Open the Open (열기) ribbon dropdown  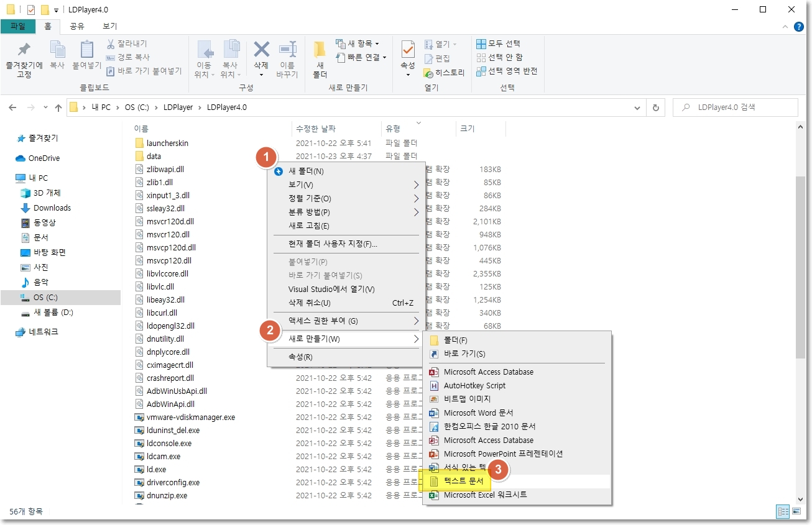440,44
